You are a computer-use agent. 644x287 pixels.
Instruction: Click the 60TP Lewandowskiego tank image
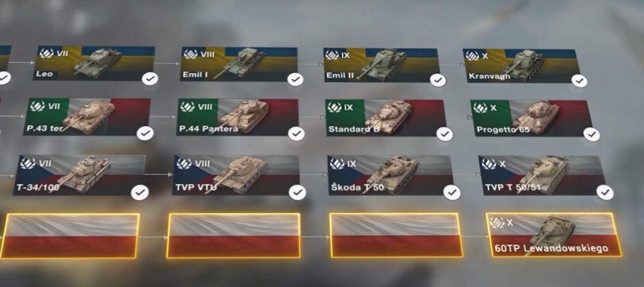point(552,232)
